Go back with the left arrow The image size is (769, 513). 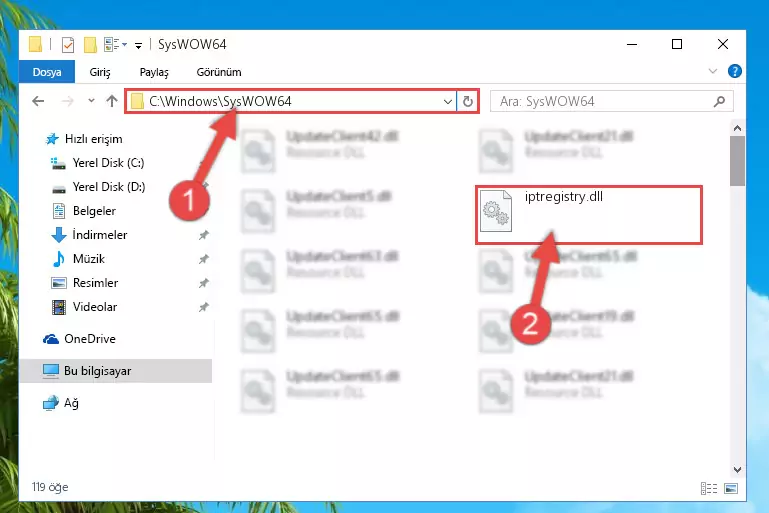pos(38,101)
